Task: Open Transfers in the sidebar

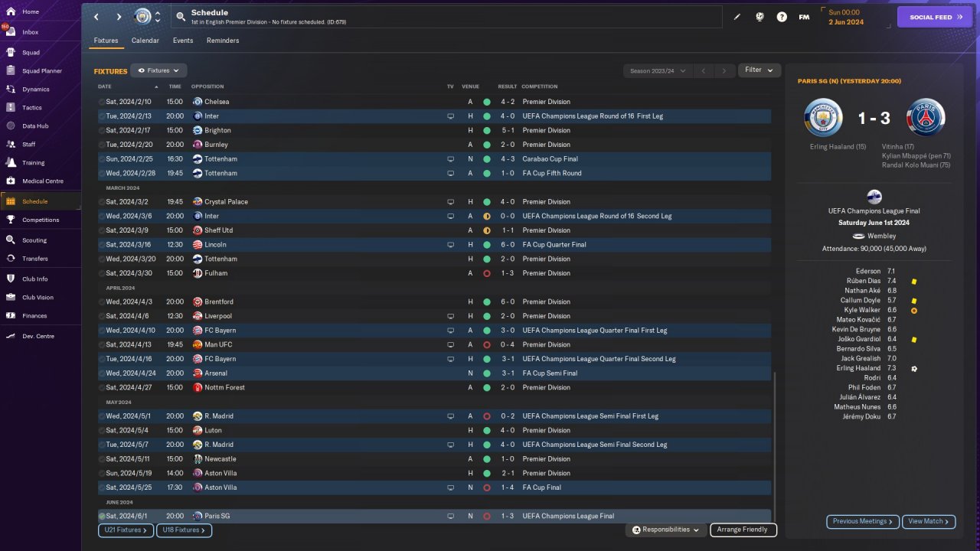Action: pos(41,259)
